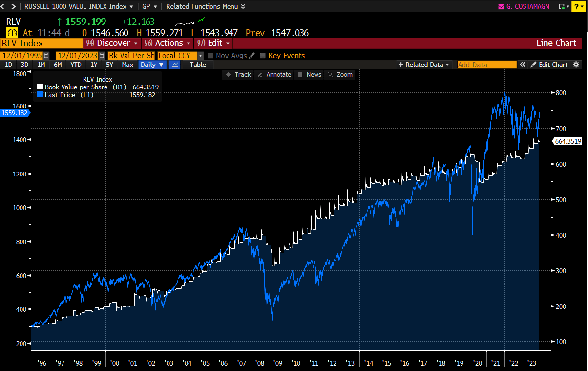Open calendar picker for start date

[x=46, y=56]
